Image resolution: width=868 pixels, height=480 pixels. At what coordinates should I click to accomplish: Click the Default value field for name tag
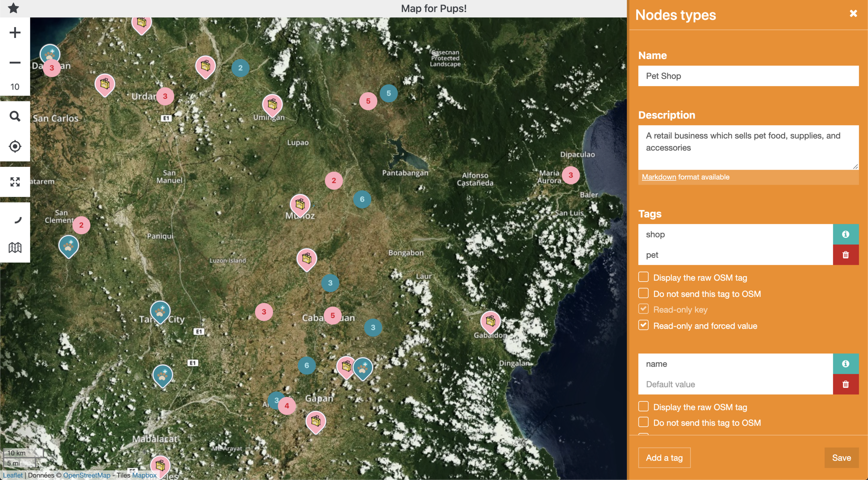click(735, 384)
